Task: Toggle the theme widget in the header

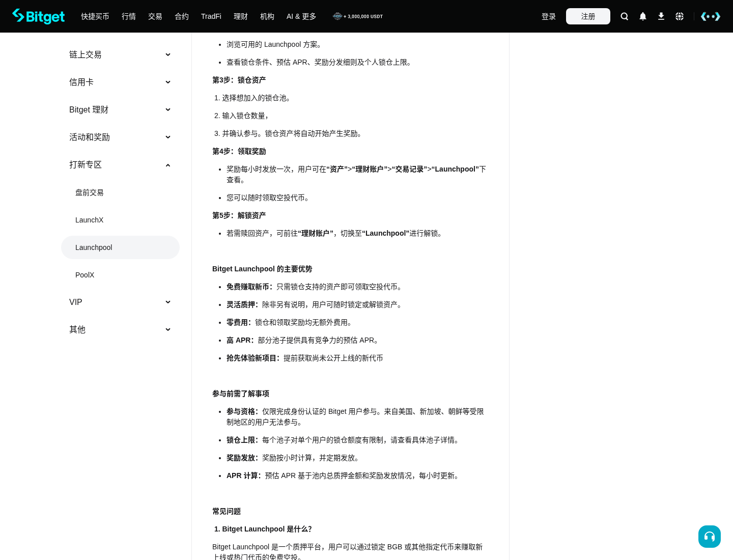Action: coord(711,16)
